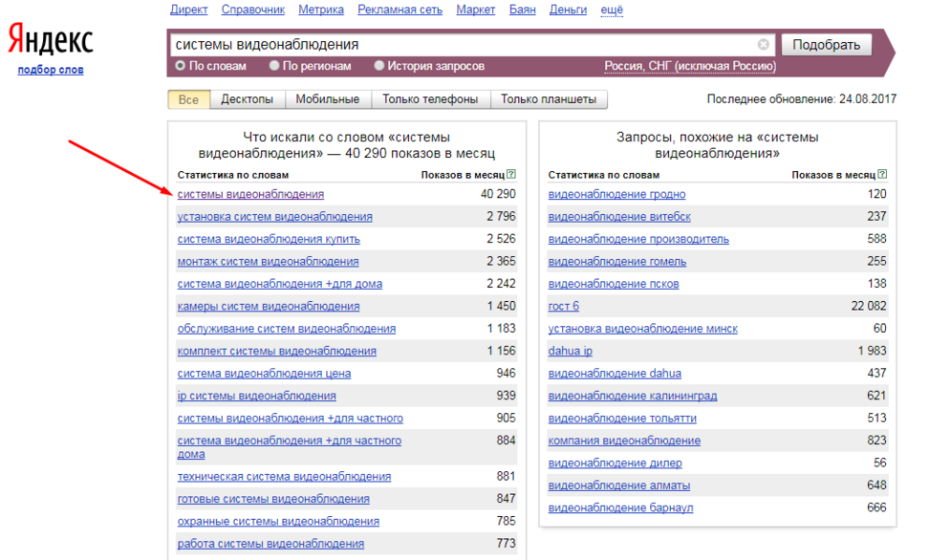Expand the 'ещё' services menu
Viewport: 929px width, 560px height.
[x=612, y=10]
